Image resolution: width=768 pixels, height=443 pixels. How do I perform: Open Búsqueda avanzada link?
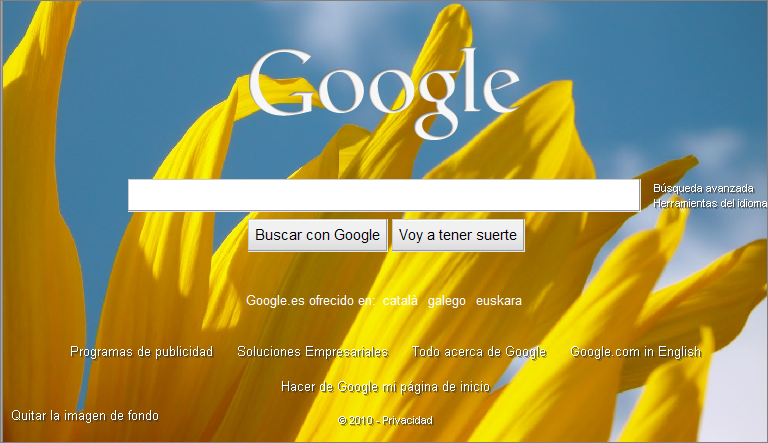click(x=703, y=189)
